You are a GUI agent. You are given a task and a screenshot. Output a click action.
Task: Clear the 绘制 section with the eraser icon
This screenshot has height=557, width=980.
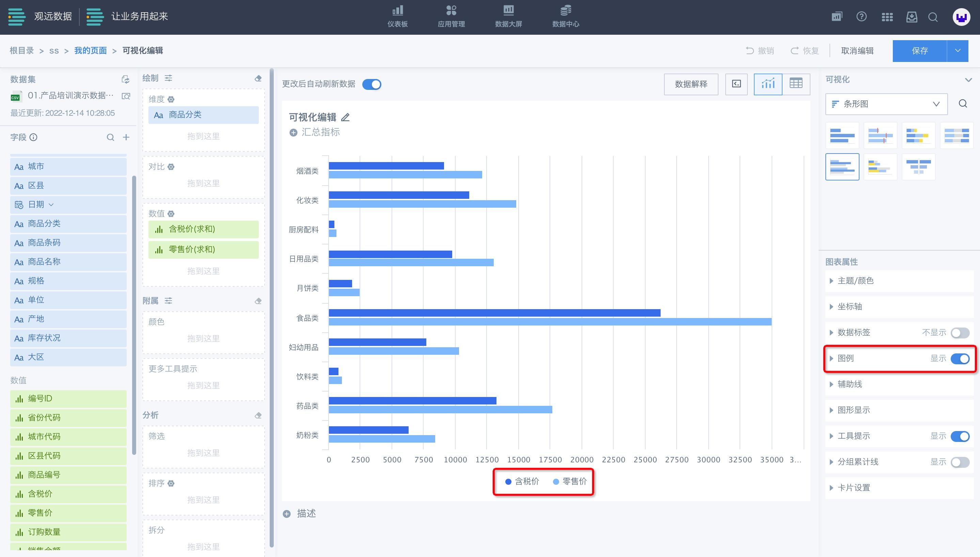pos(258,78)
